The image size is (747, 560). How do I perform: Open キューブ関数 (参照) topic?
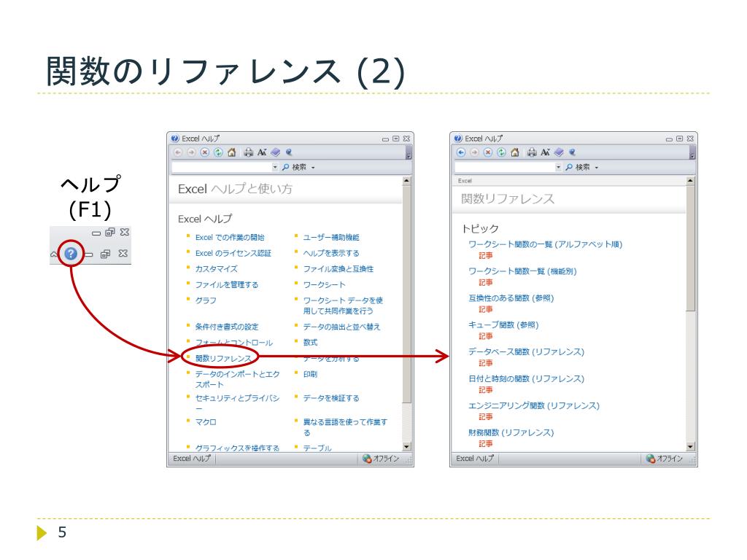tap(503, 324)
